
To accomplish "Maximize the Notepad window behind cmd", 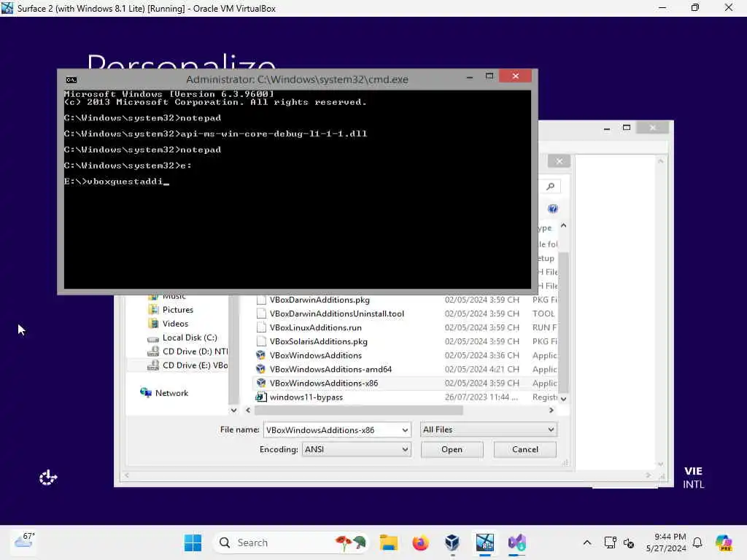I will 627,128.
